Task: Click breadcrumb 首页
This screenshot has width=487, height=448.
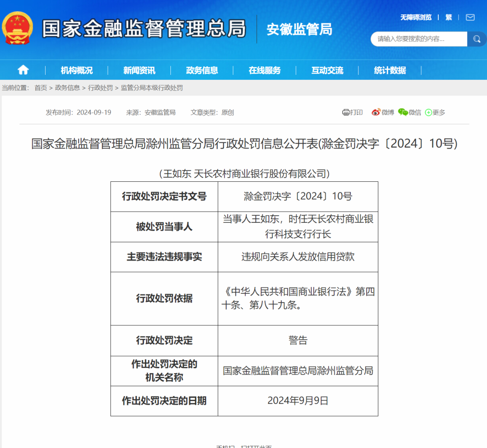Action: 41,88
